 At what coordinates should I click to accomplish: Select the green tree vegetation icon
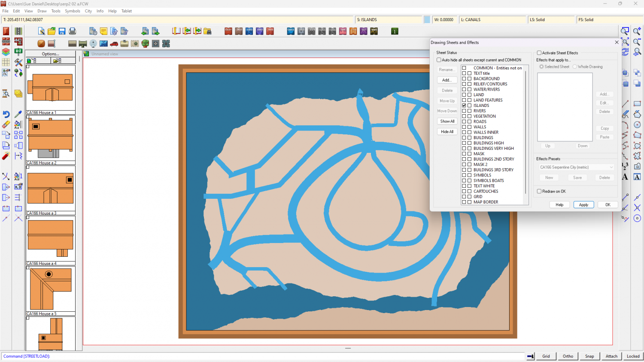pos(145,43)
